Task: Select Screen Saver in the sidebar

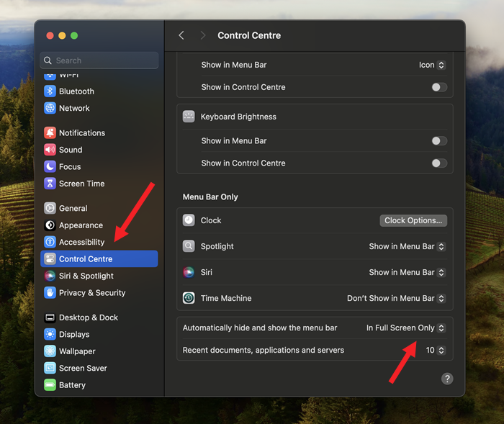Action: click(99, 368)
